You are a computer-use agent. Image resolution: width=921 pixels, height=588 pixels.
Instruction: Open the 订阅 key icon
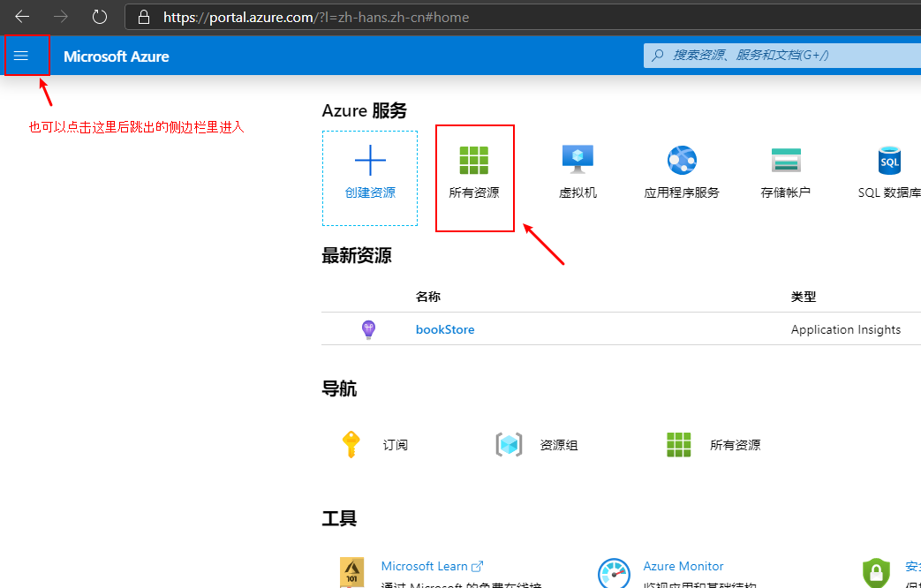pos(351,445)
